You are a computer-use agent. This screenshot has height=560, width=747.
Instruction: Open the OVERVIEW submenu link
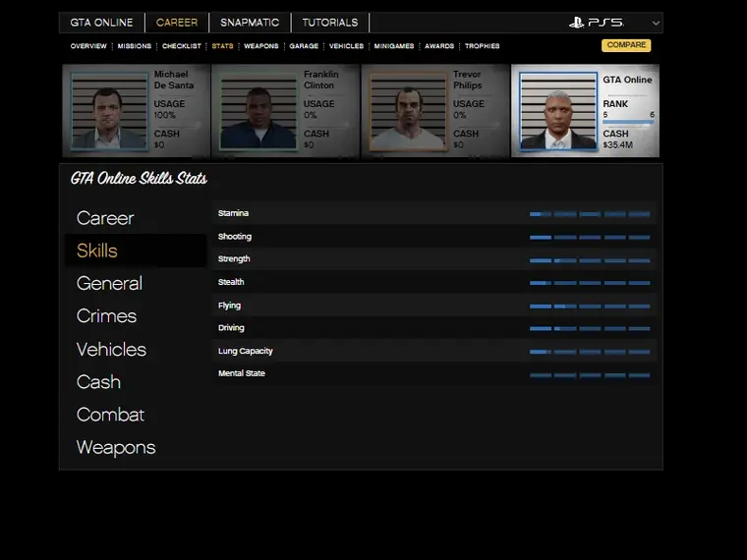pyautogui.click(x=88, y=46)
